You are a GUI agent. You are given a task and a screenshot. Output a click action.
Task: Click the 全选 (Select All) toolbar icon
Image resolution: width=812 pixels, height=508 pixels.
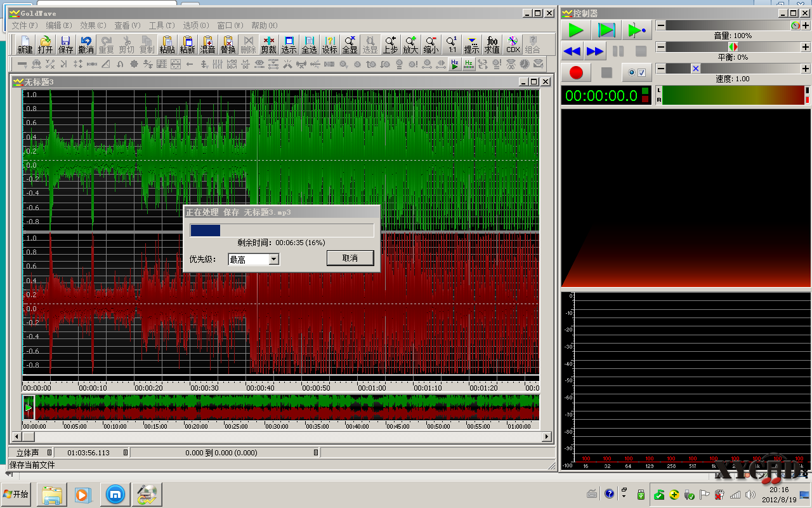pyautogui.click(x=309, y=44)
